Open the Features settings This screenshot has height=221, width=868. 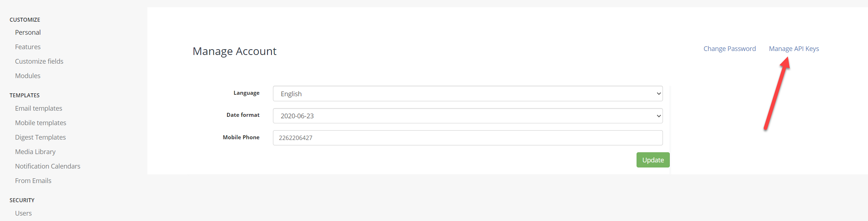pyautogui.click(x=28, y=47)
